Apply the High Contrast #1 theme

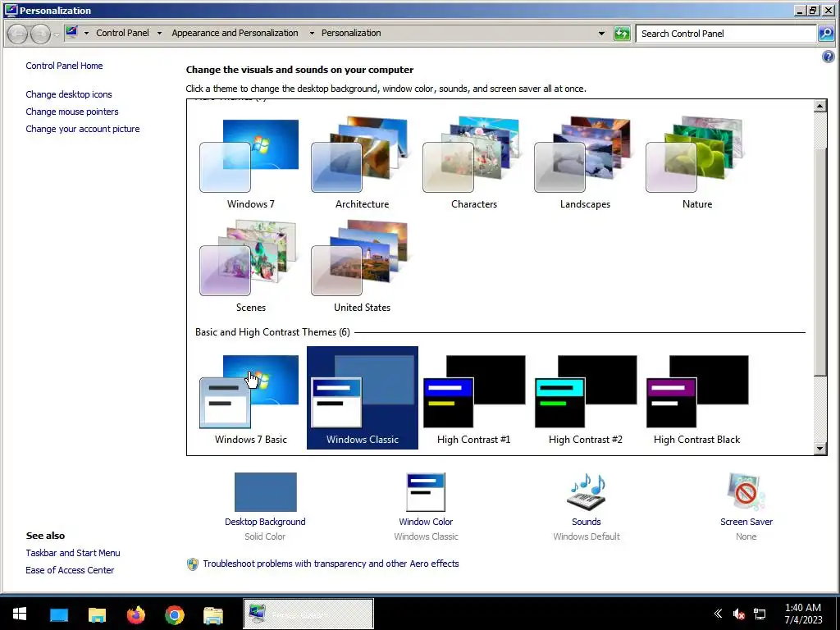click(x=473, y=398)
